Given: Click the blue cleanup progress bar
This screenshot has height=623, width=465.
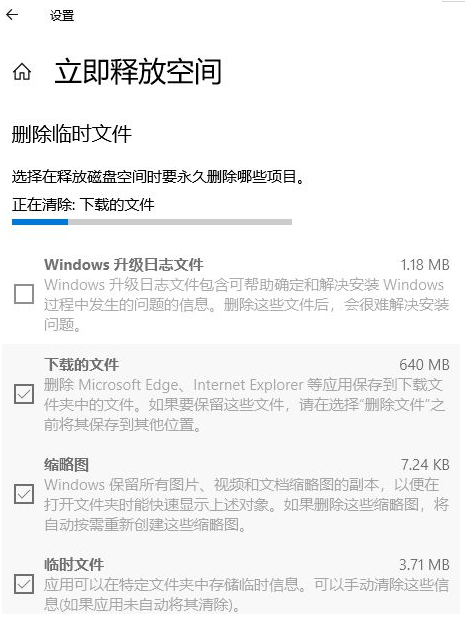Looking at the screenshot, I should coord(152,222).
